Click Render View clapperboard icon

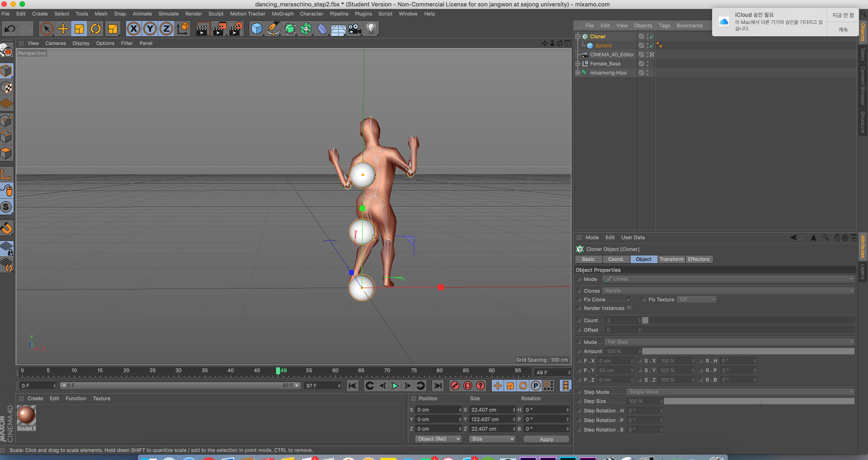202,29
